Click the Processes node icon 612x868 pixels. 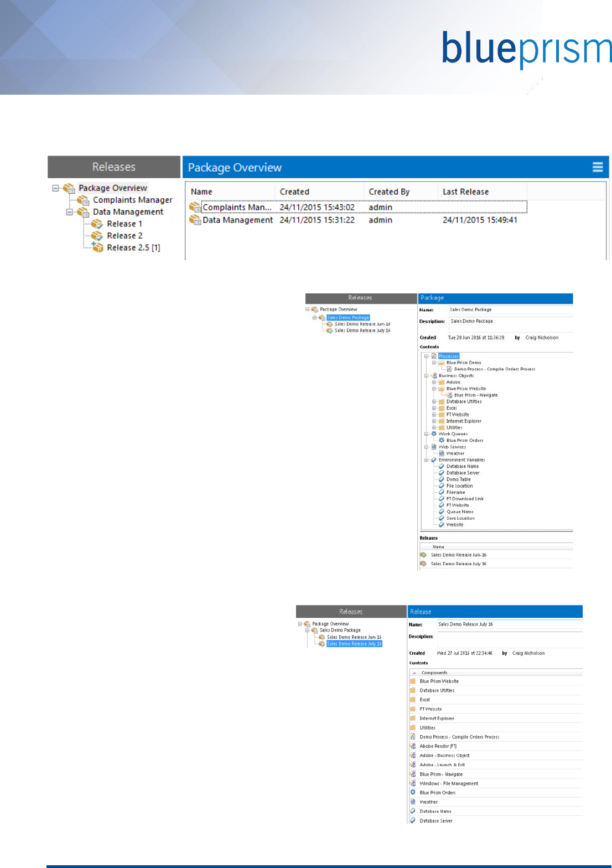coord(434,356)
